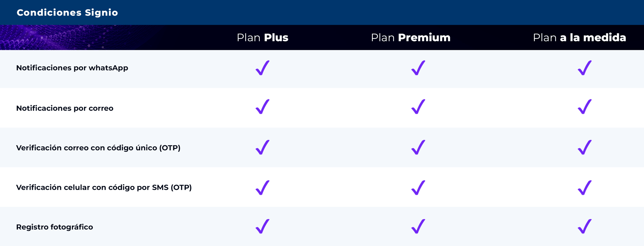Click the Condiciones Signio title

point(67,13)
